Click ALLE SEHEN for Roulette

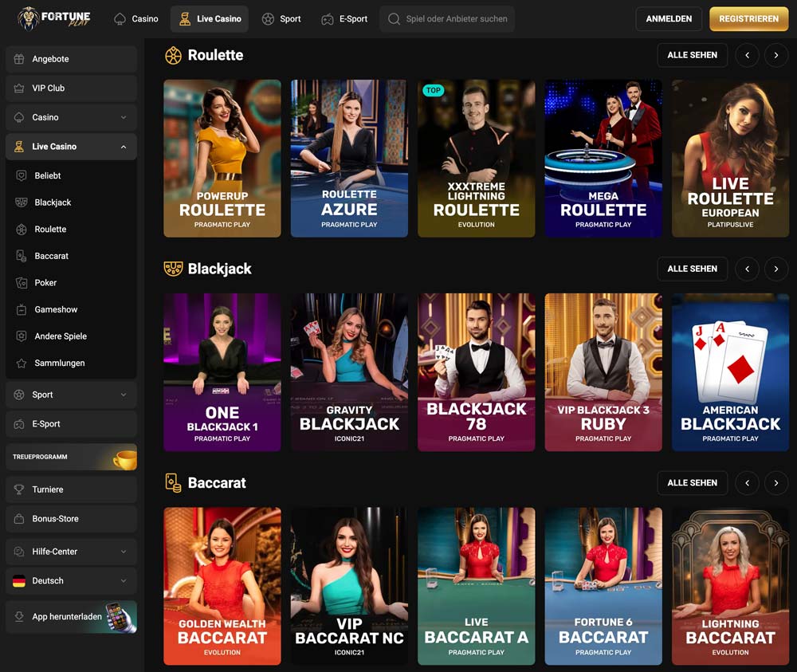click(x=693, y=55)
